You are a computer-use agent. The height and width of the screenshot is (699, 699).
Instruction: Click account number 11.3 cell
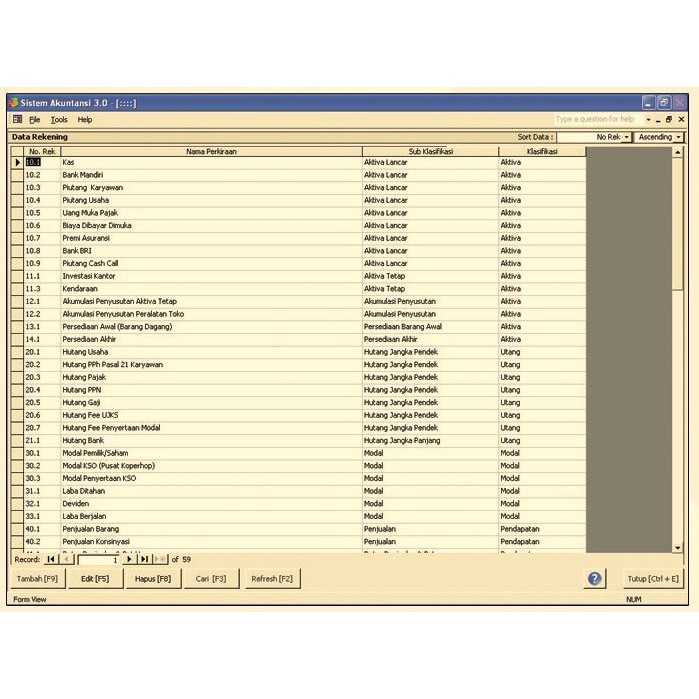click(x=42, y=288)
